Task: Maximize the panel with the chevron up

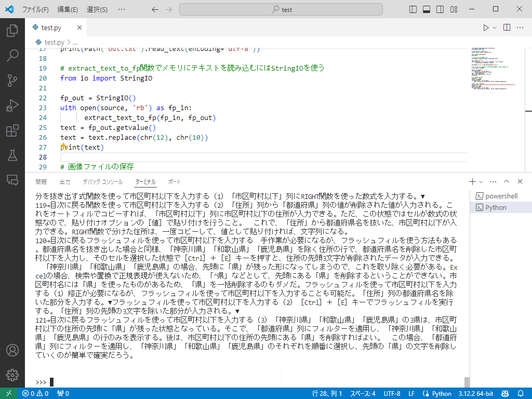Action: (507, 182)
